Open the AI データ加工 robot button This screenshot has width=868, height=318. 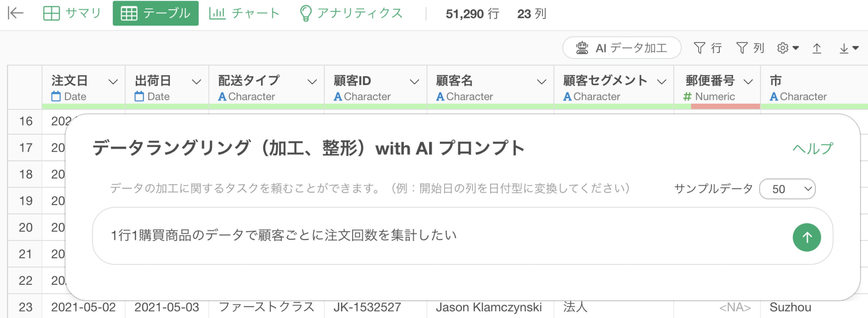click(621, 48)
